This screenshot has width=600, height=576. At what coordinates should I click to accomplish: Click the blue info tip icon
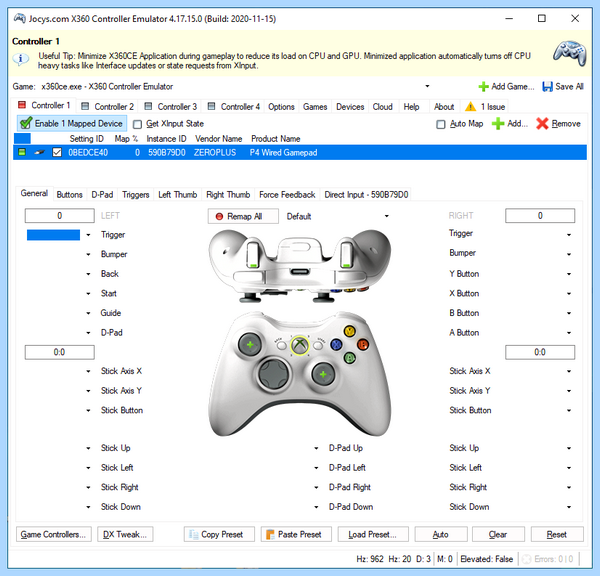[x=20, y=59]
